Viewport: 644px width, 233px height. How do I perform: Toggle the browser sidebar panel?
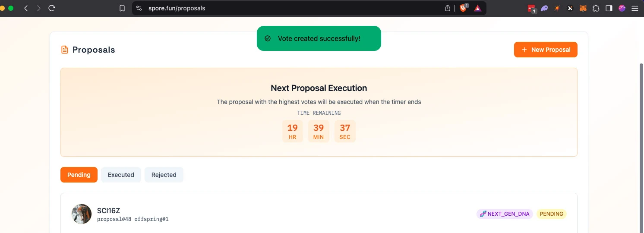coord(609,8)
